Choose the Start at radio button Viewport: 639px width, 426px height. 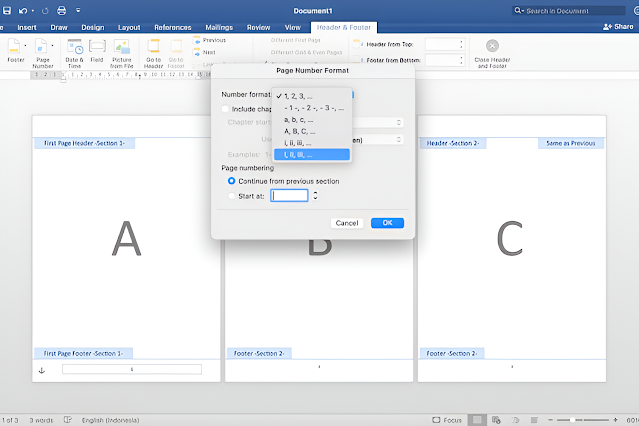[x=231, y=196]
